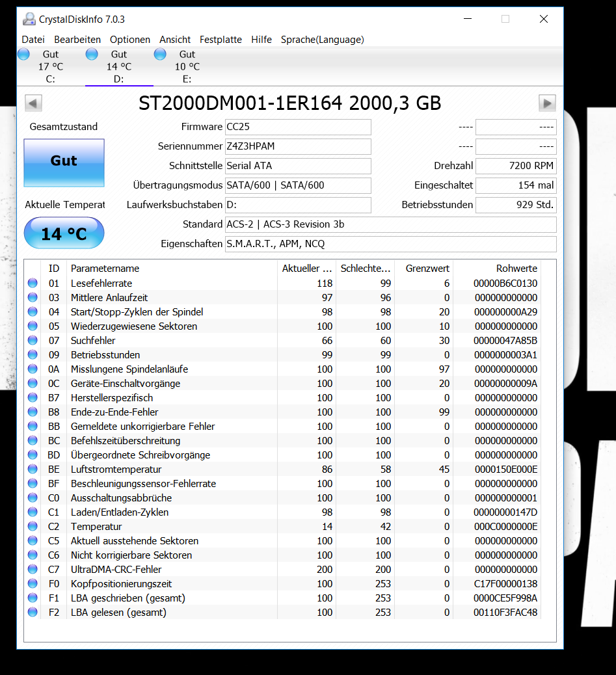The image size is (616, 675).
Task: Click status icon of Aktuell ausstehende Sektoren row
Action: (x=33, y=540)
